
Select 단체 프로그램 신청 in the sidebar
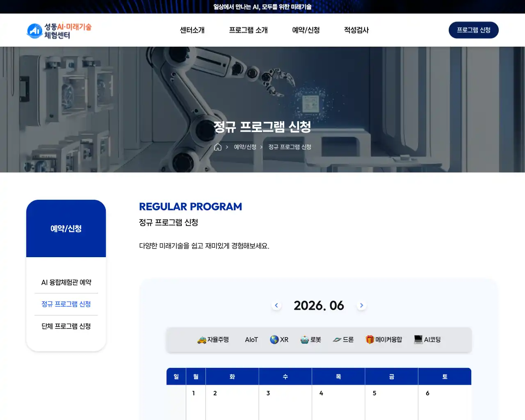pyautogui.click(x=66, y=326)
